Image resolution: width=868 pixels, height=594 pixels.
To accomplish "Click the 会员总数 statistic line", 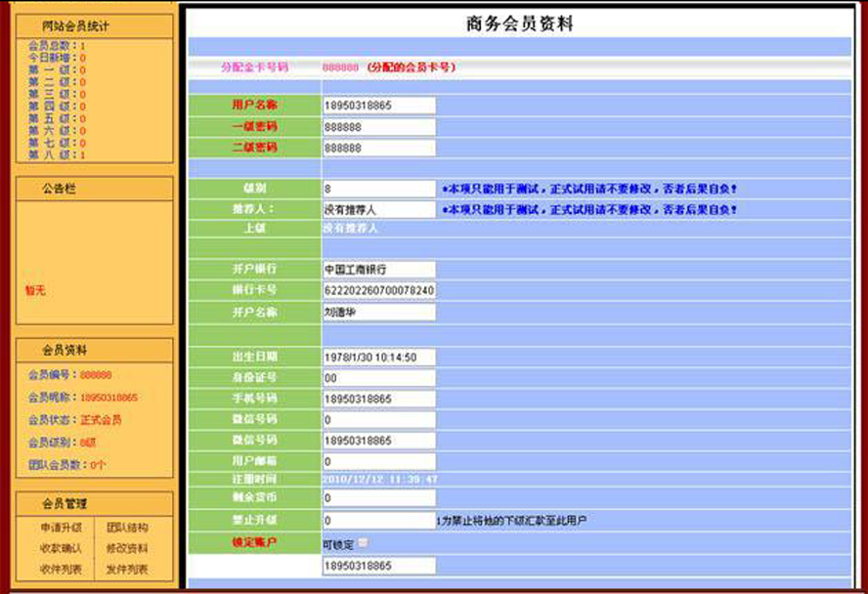I will click(x=57, y=45).
